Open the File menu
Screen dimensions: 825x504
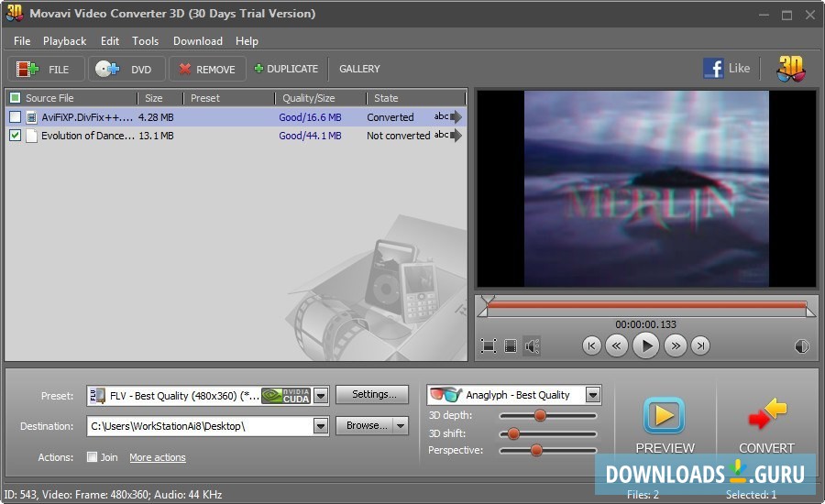[22, 41]
